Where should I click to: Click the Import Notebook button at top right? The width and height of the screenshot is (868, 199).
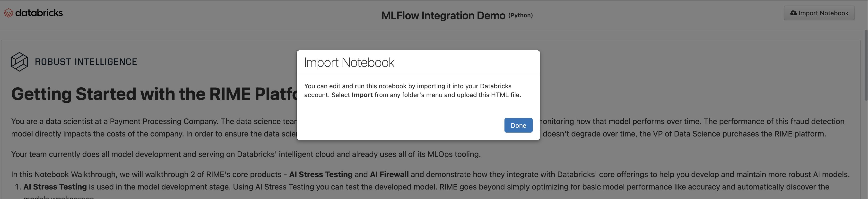819,13
